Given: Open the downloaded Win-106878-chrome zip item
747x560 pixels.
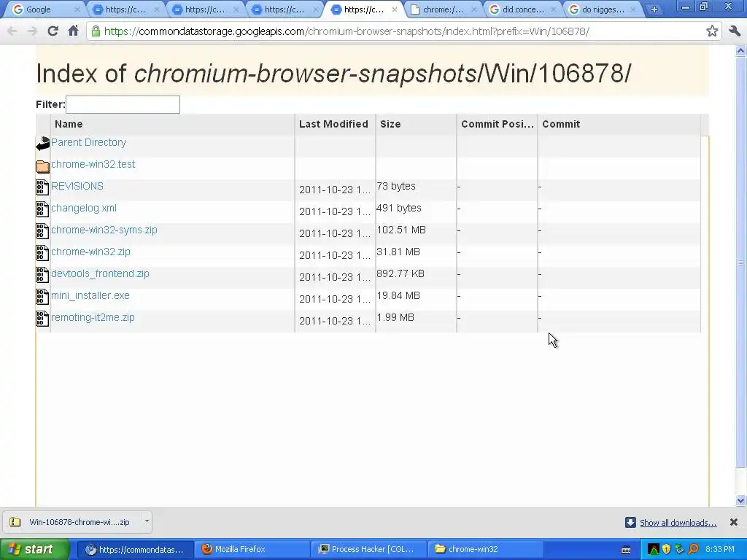Looking at the screenshot, I should coord(72,522).
